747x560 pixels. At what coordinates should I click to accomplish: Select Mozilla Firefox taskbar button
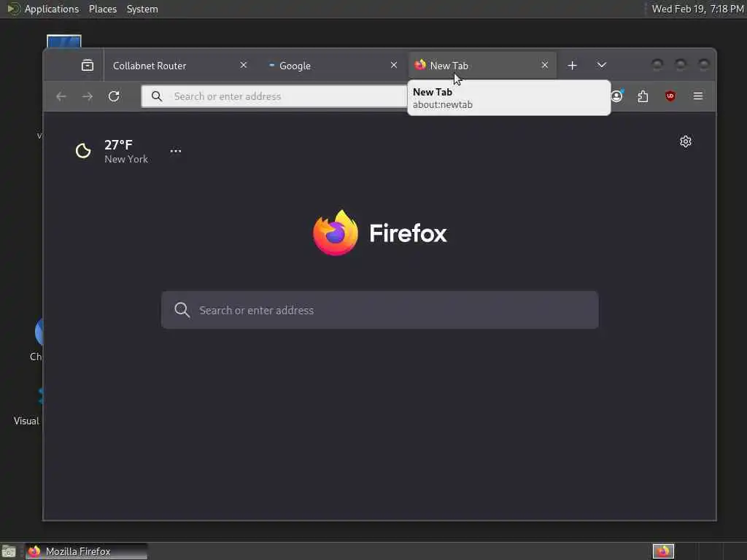coord(86,551)
